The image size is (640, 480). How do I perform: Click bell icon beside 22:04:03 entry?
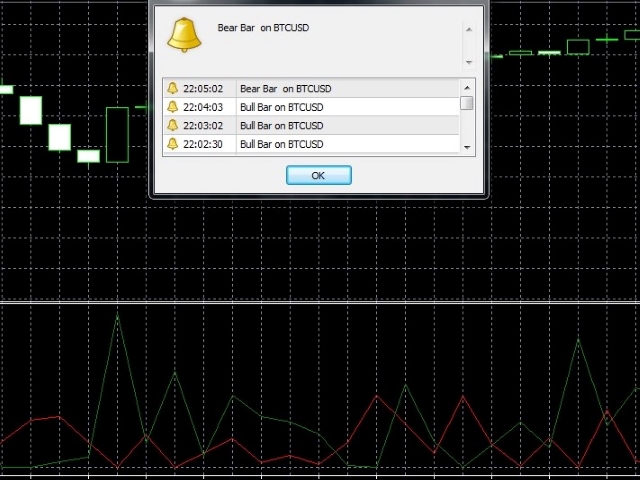pyautogui.click(x=173, y=107)
